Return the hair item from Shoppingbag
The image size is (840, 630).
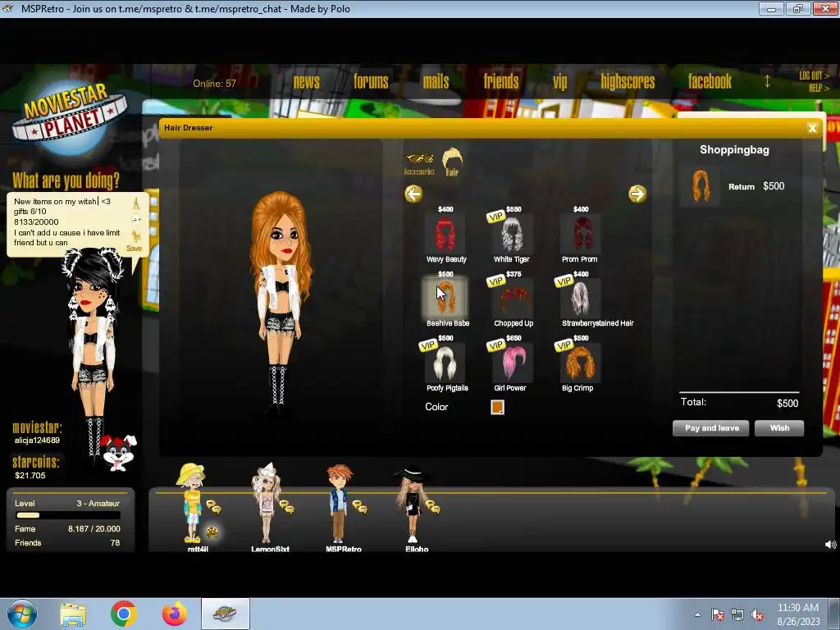pos(742,186)
